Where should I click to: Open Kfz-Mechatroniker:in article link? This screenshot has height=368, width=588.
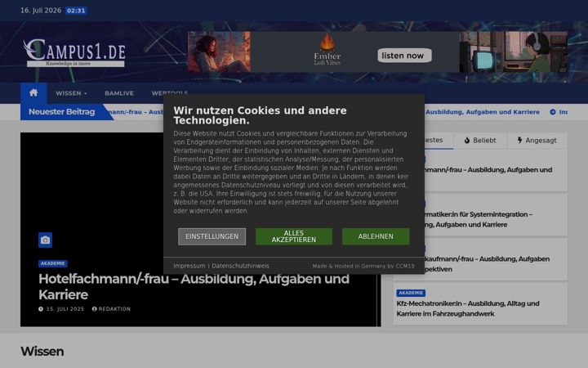[x=468, y=308]
